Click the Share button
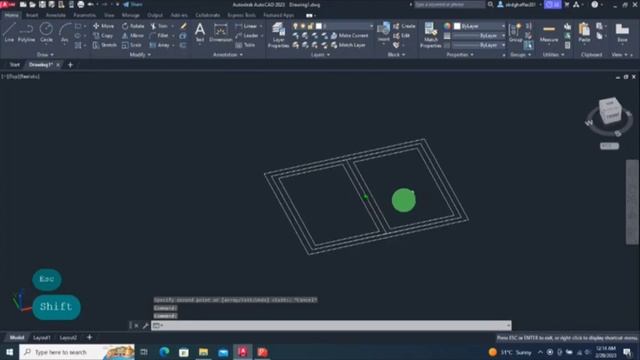The width and height of the screenshot is (640, 360). pyautogui.click(x=133, y=4)
